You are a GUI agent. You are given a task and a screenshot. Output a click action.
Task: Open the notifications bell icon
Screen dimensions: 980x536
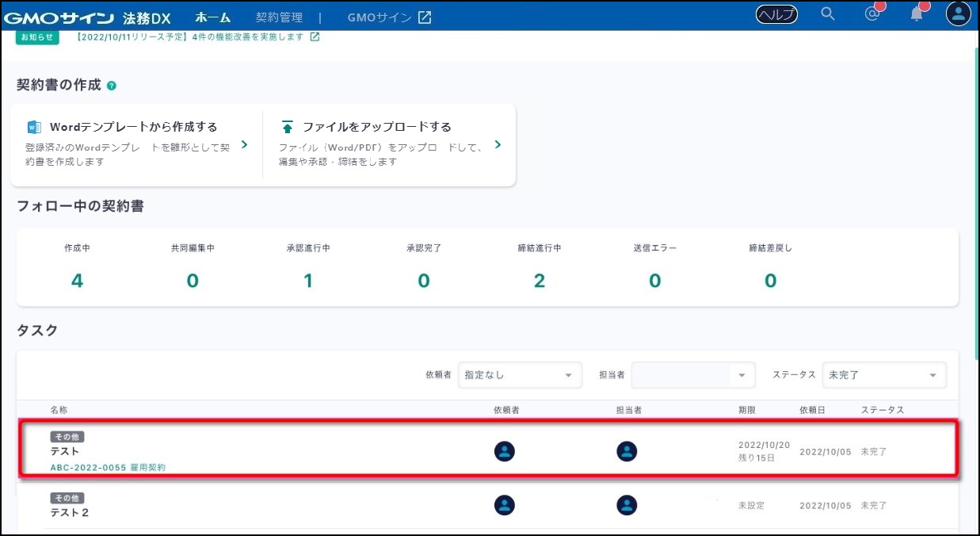pos(917,14)
